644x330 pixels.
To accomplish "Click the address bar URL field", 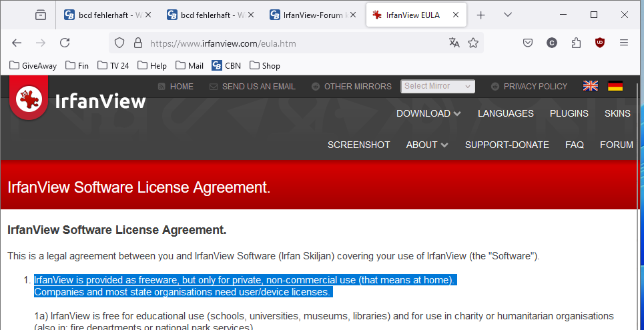I will (x=296, y=43).
